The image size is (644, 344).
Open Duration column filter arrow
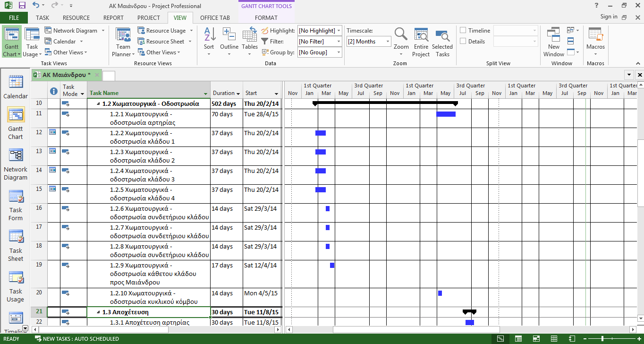pos(238,94)
